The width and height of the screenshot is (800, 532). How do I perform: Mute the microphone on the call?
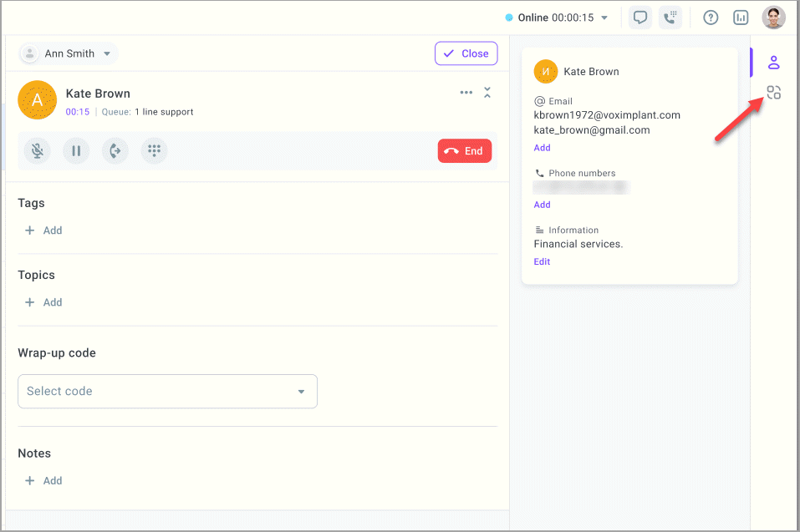tap(37, 151)
